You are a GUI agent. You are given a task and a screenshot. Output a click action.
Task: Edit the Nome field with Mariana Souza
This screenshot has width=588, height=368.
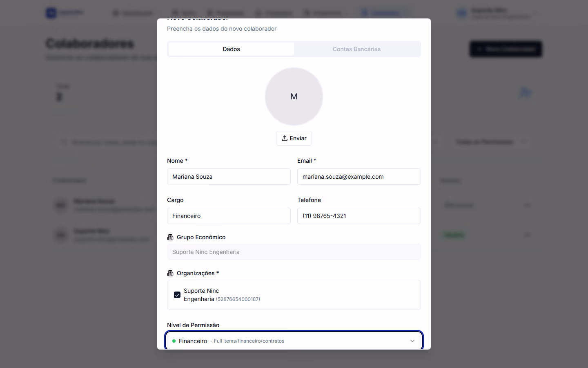click(229, 177)
